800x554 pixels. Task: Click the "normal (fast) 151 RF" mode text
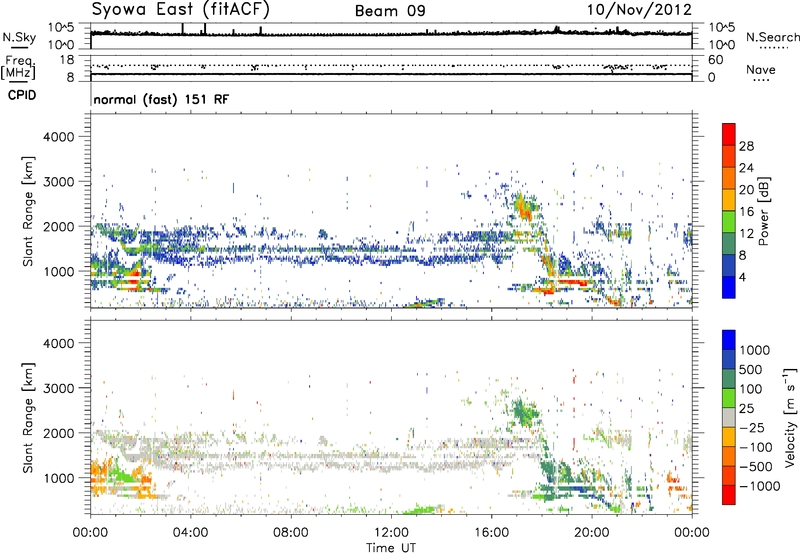[x=161, y=99]
